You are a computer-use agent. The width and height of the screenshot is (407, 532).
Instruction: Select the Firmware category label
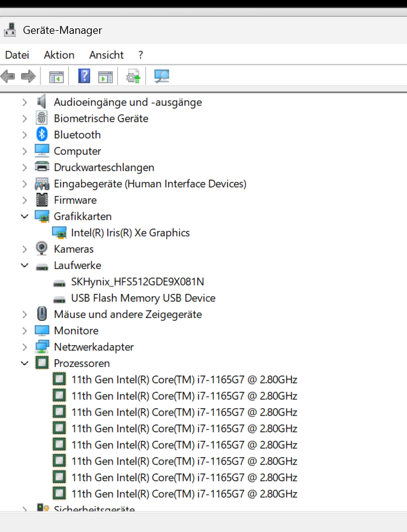click(76, 200)
